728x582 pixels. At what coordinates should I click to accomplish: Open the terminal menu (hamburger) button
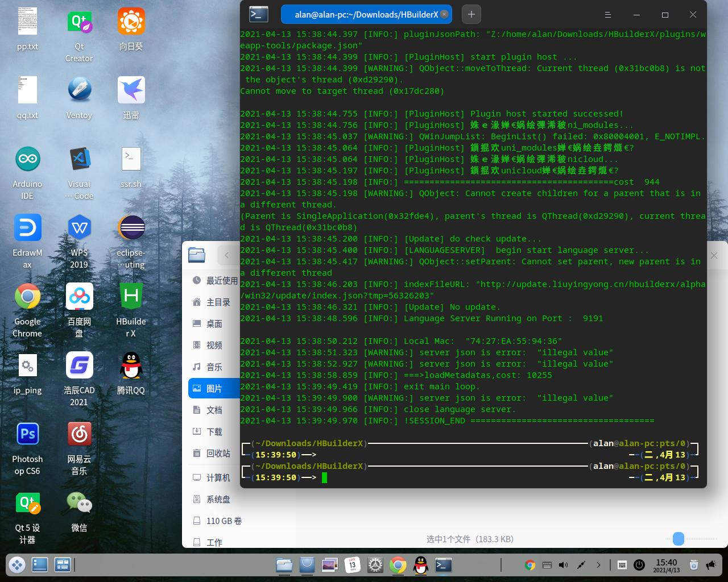click(x=607, y=15)
